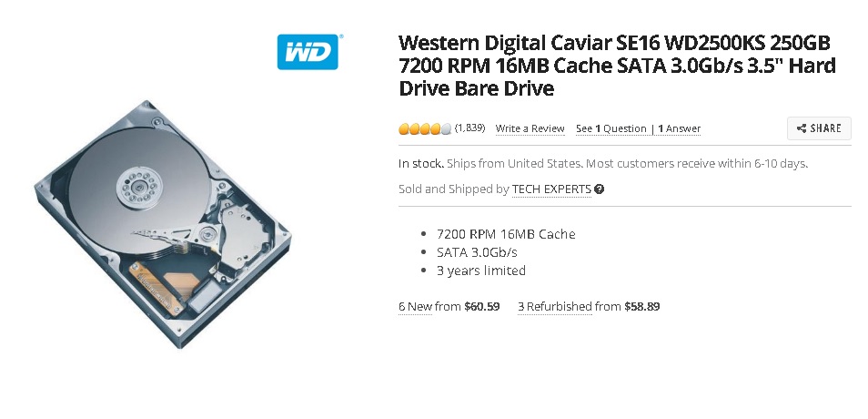Open the See 1 Question link

tap(611, 128)
